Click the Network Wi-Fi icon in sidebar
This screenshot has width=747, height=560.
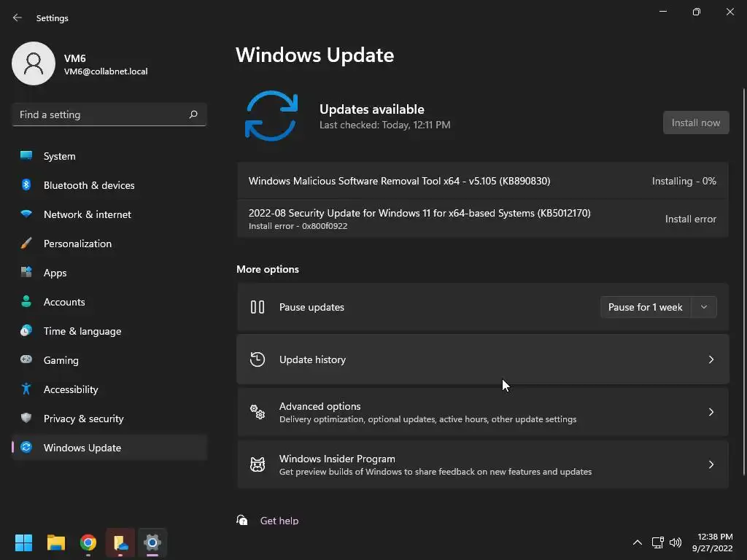click(26, 214)
